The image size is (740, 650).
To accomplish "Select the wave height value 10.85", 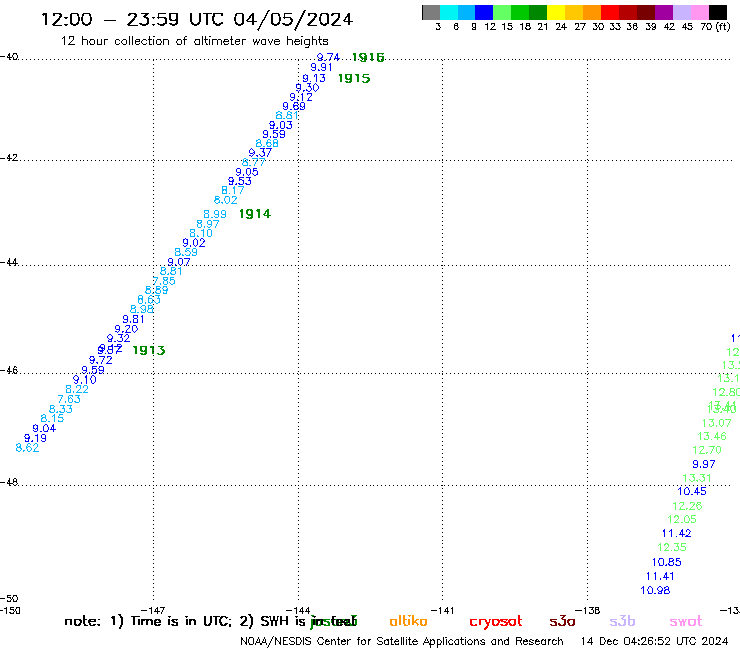I will click(x=667, y=562).
